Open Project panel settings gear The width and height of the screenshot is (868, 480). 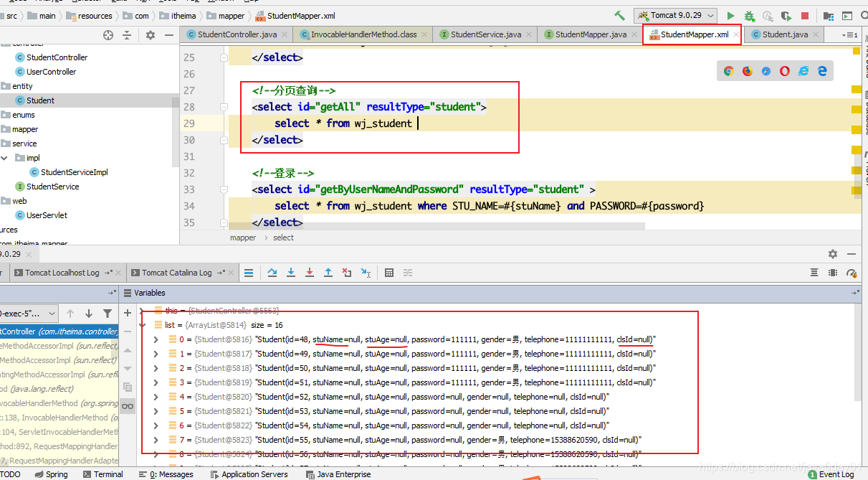point(150,34)
